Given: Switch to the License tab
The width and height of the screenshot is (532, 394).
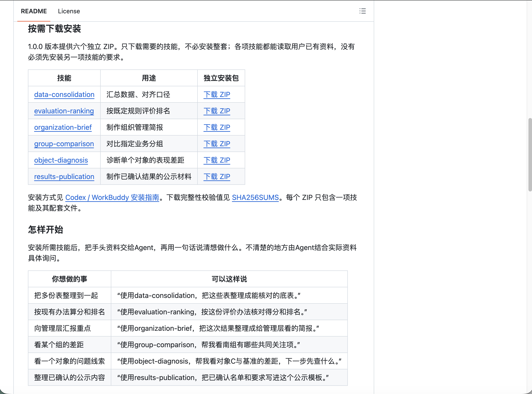Looking at the screenshot, I should tap(69, 11).
